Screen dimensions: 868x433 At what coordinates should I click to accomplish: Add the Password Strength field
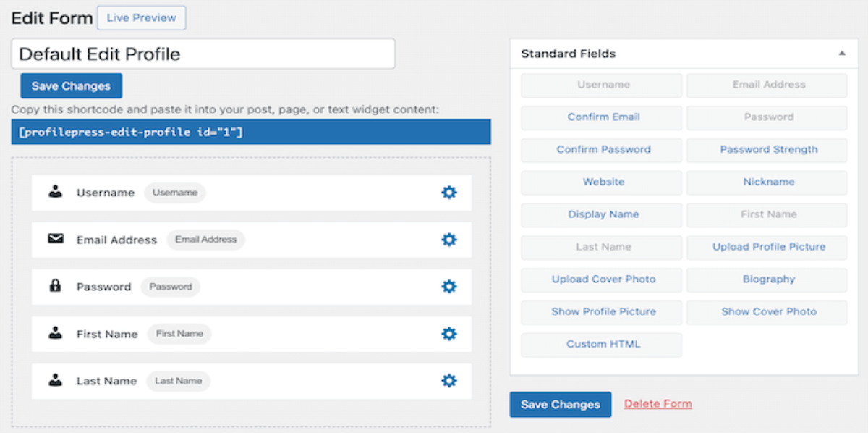click(767, 150)
